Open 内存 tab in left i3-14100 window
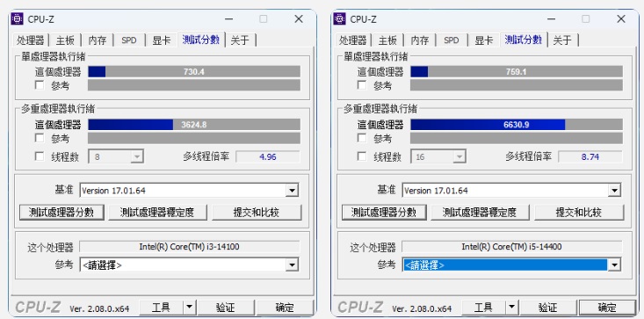Screen dimensions: 644x319 [x=98, y=40]
